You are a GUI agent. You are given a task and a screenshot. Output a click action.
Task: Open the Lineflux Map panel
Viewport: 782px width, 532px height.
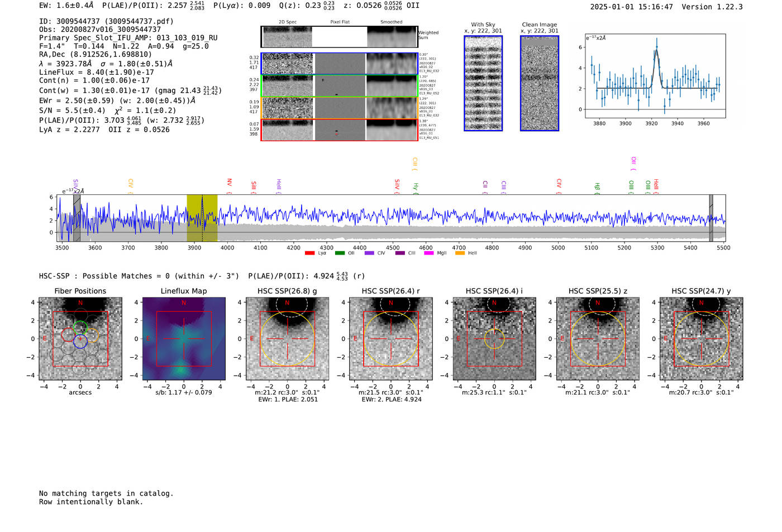click(x=184, y=338)
